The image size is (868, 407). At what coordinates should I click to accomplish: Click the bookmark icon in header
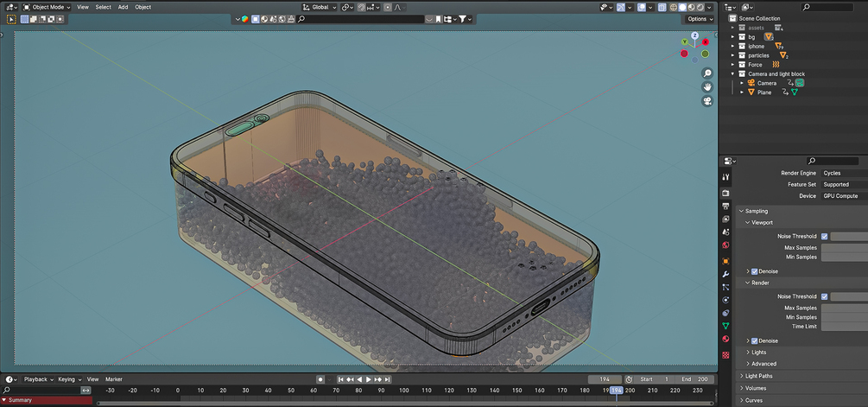[x=438, y=19]
